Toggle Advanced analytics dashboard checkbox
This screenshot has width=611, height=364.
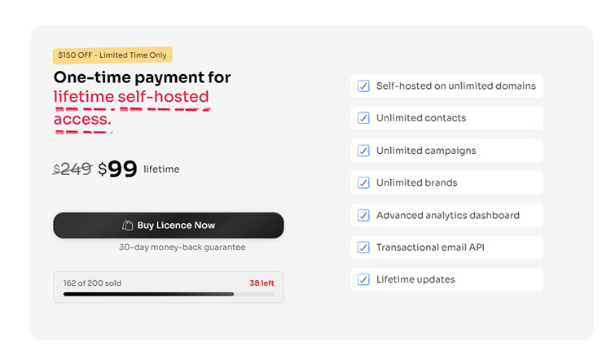click(x=363, y=215)
